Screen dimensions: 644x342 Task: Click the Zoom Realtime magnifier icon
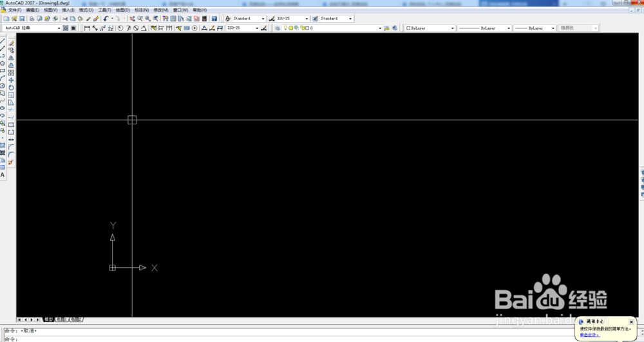140,19
